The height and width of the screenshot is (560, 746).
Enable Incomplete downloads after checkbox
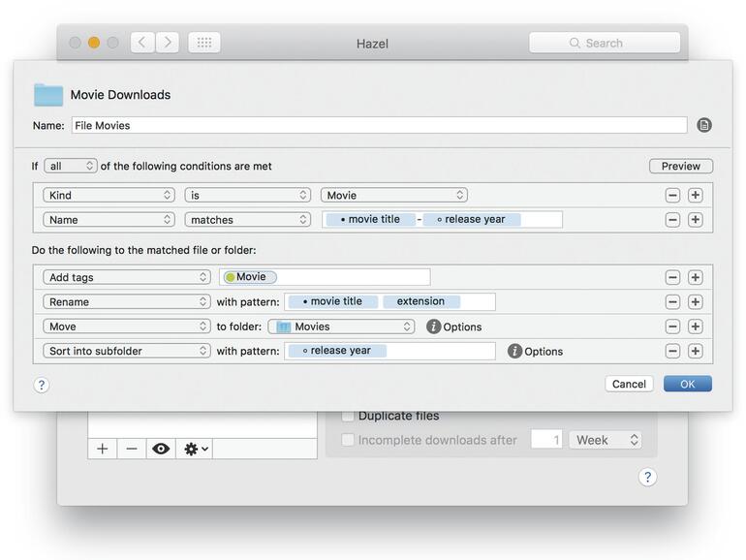click(348, 440)
